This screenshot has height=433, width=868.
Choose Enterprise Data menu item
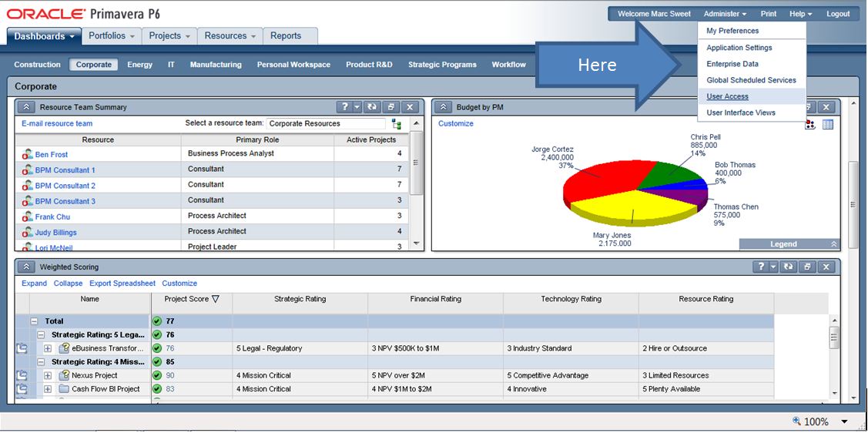[x=732, y=64]
